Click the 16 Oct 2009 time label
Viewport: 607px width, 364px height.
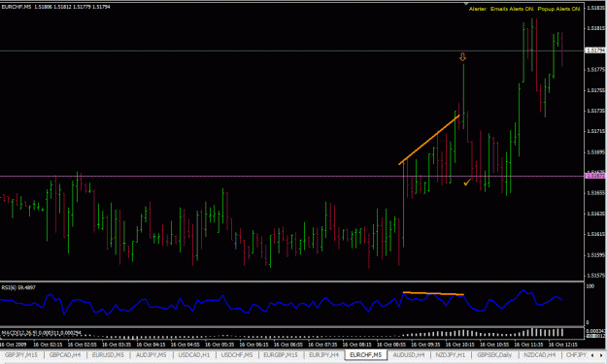pyautogui.click(x=14, y=345)
